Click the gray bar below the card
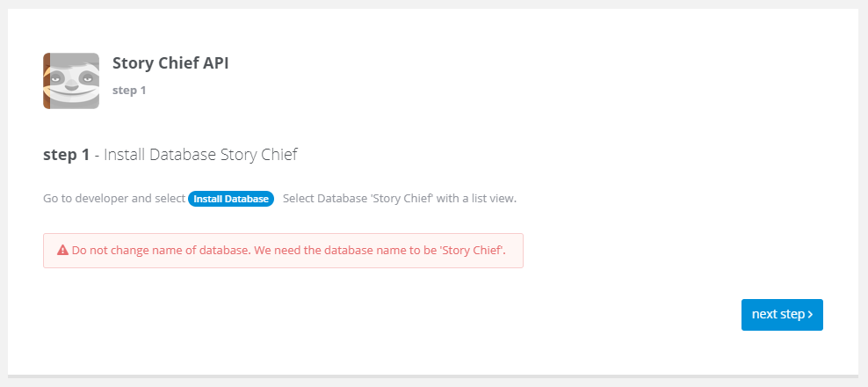The height and width of the screenshot is (387, 868). 433,376
